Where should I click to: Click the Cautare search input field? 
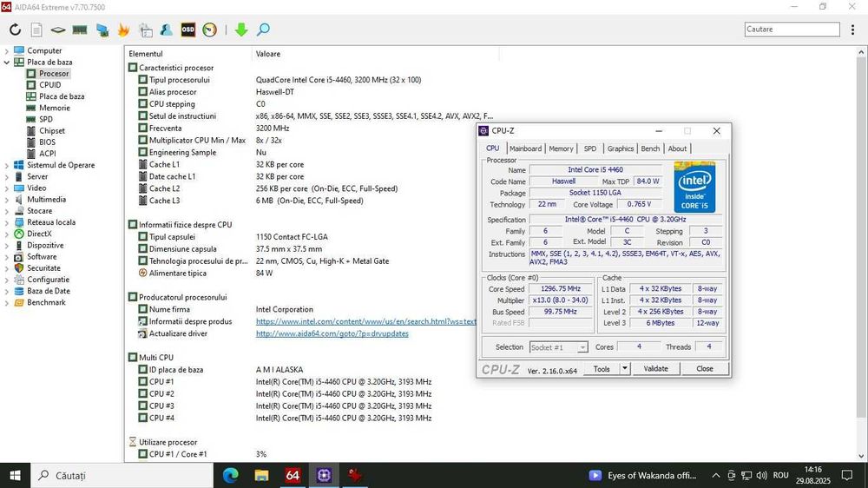click(x=792, y=30)
